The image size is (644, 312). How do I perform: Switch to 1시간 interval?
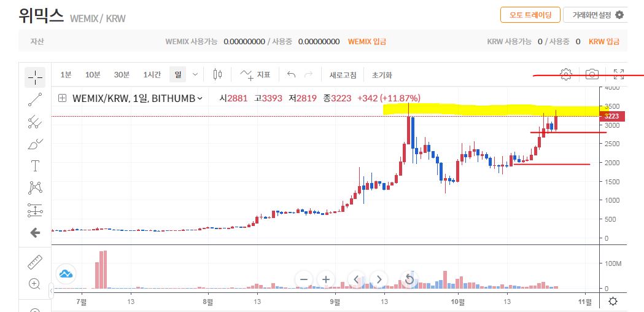pos(152,75)
